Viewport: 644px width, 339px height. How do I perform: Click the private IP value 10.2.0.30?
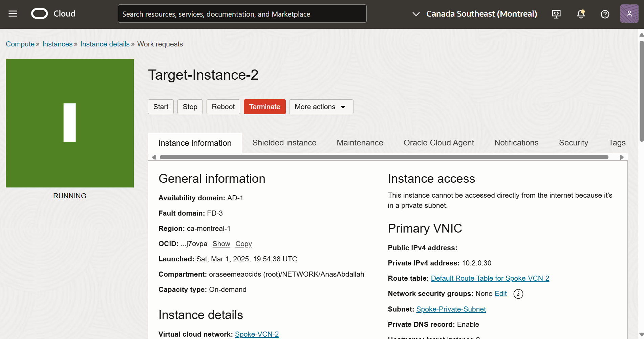[477, 263]
